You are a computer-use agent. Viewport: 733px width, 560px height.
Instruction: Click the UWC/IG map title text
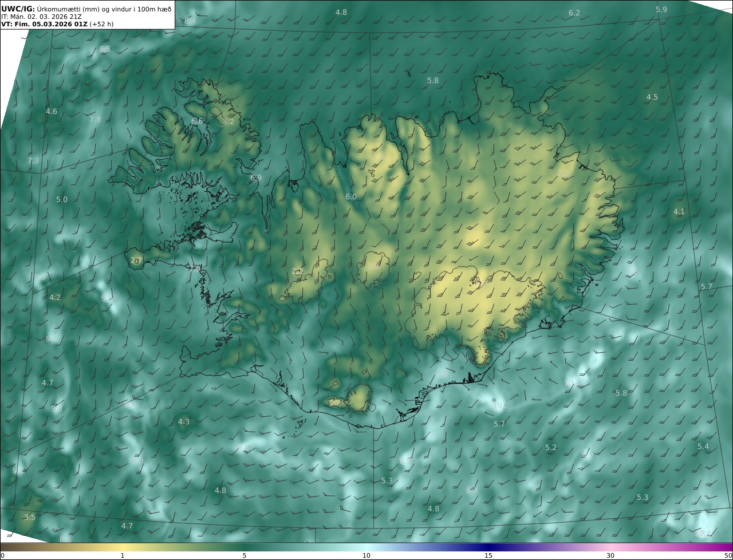[86, 9]
